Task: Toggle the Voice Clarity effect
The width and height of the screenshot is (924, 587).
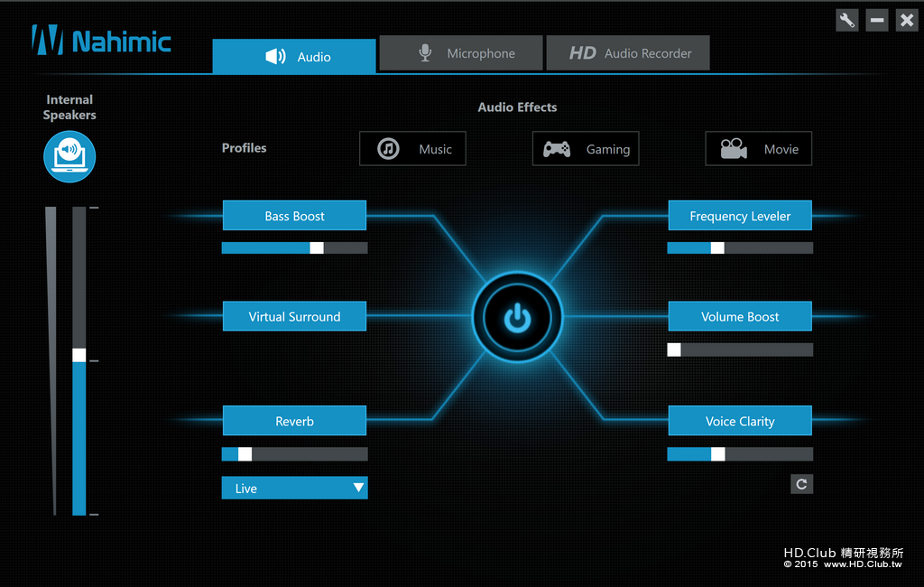Action: [x=740, y=421]
